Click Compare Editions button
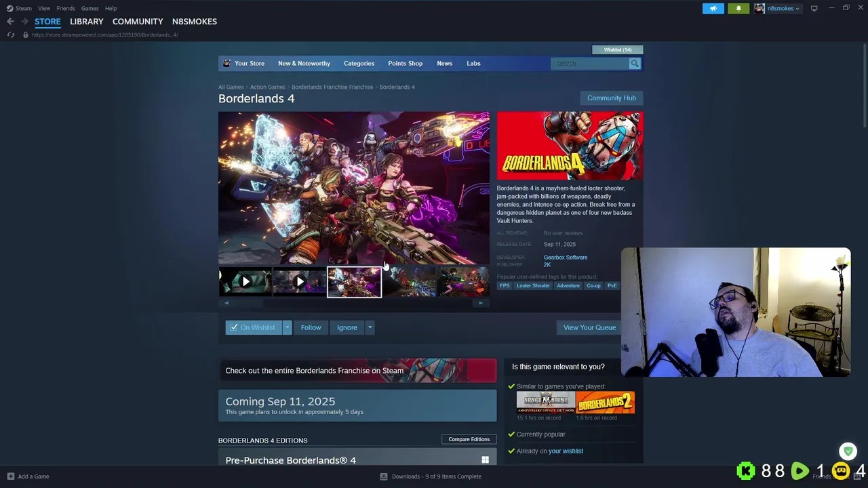Screen dimensions: 868x488 [x=469, y=439]
